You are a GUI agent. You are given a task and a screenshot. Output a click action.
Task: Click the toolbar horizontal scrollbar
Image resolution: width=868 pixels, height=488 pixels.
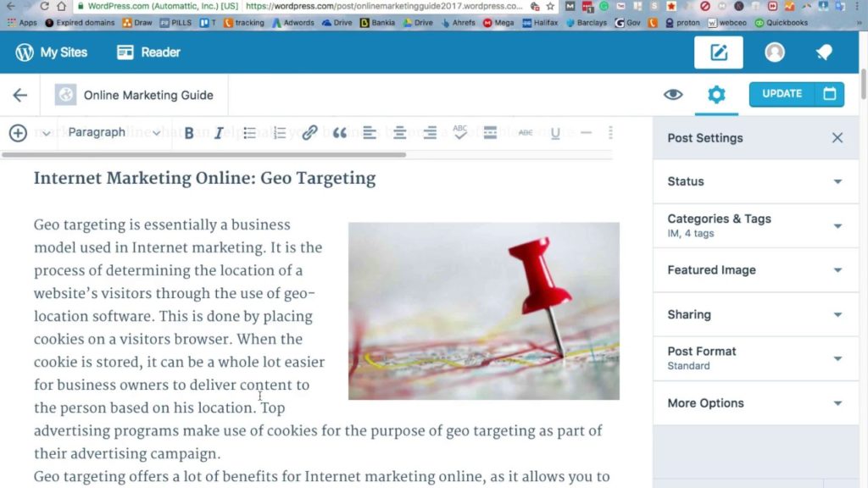tap(203, 155)
